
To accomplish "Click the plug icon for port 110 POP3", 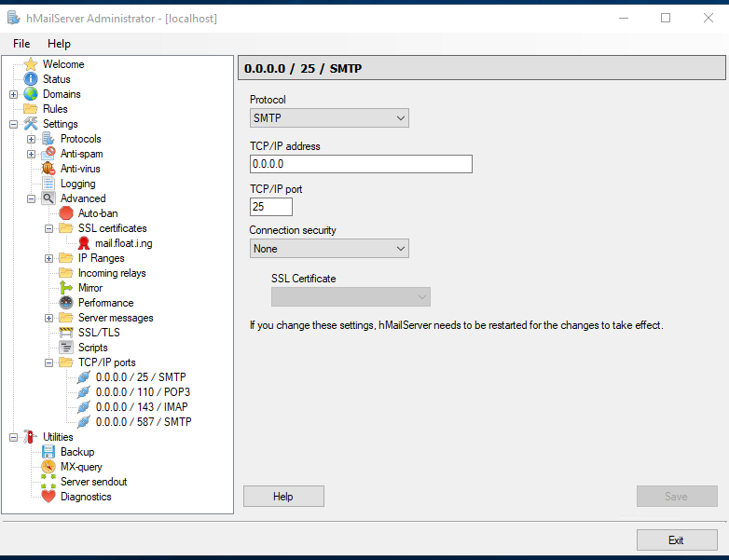I will tap(84, 391).
